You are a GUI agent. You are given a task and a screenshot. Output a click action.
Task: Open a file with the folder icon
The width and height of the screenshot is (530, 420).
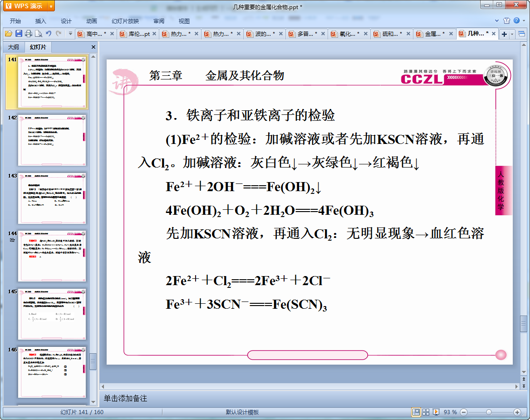pos(9,34)
